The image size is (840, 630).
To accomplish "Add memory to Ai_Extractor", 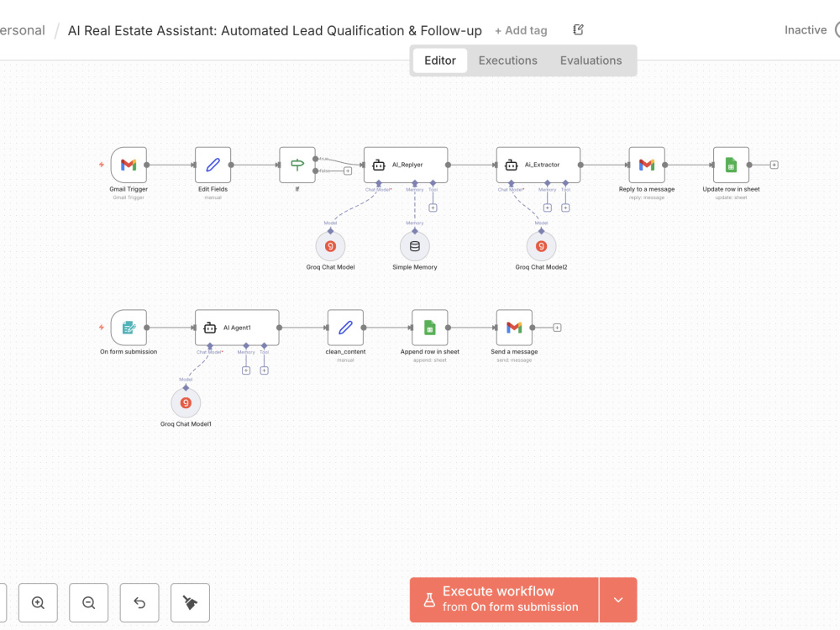I will click(547, 207).
